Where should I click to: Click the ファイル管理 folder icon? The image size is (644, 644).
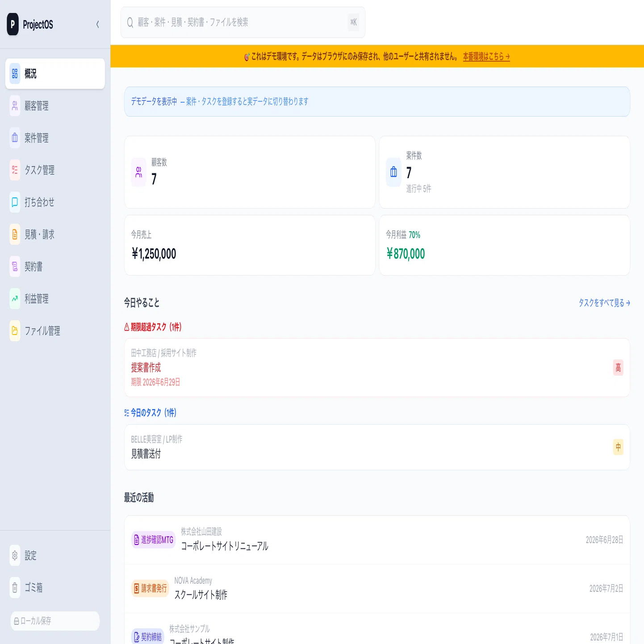click(15, 331)
